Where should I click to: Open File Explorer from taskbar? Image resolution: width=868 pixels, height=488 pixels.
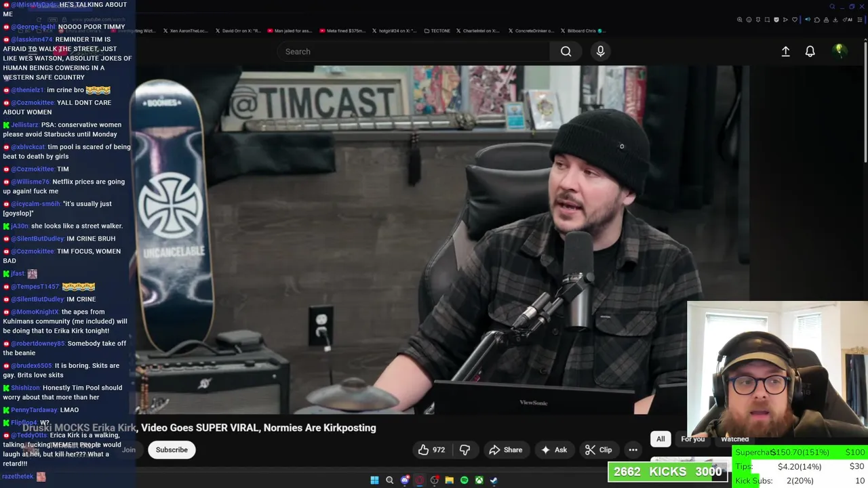pos(450,480)
